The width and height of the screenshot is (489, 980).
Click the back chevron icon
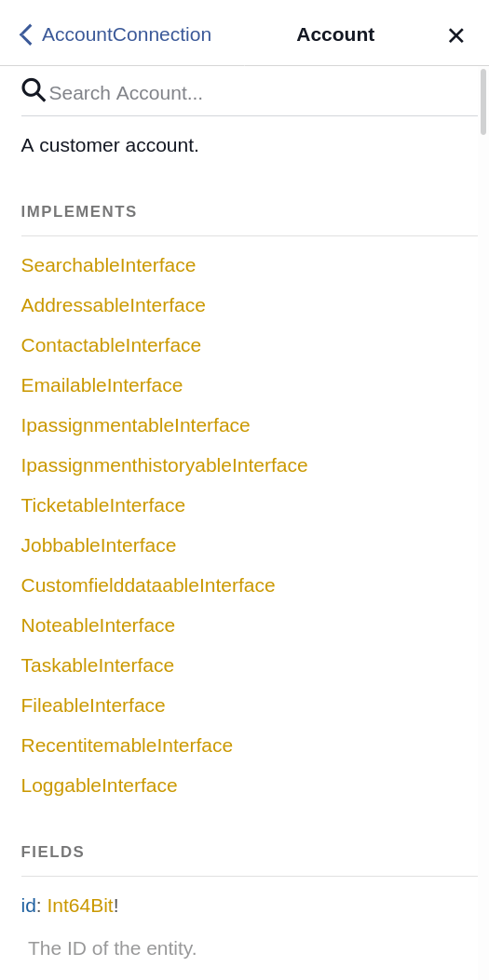[25, 35]
